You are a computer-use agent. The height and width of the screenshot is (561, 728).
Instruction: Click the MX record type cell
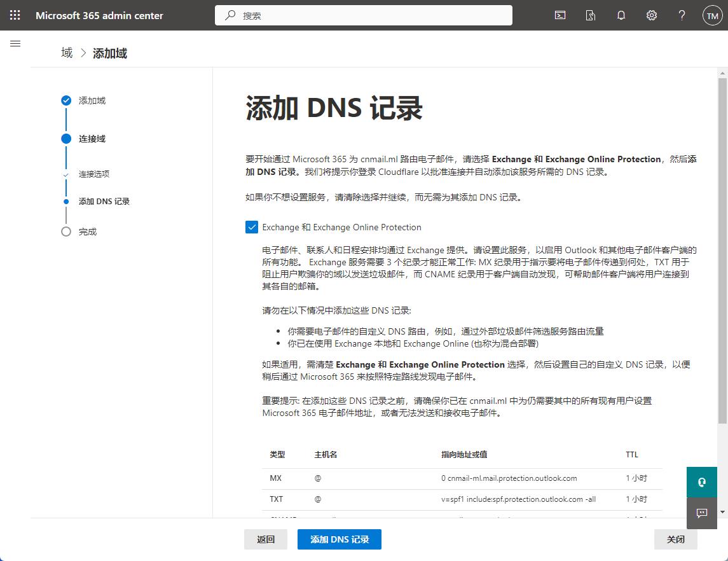click(276, 478)
